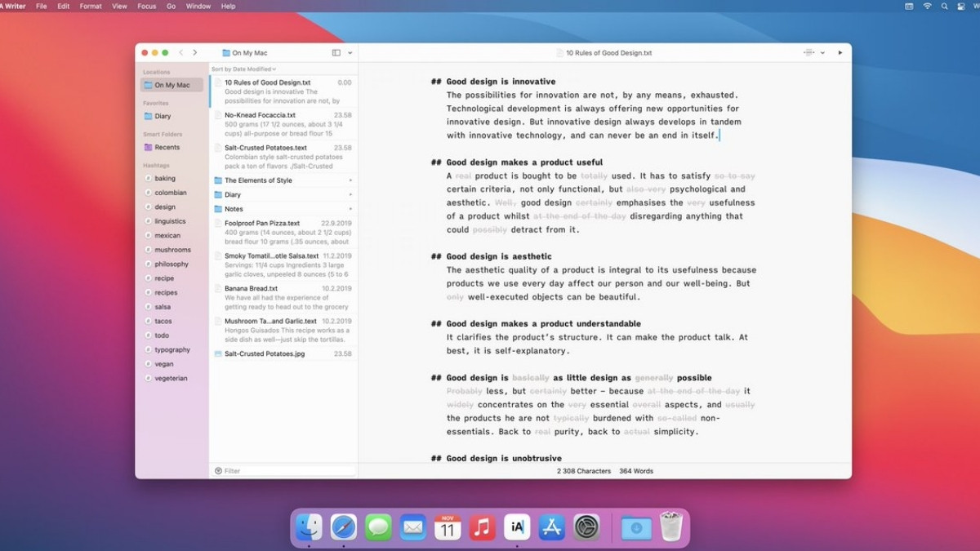This screenshot has height=551, width=980.
Task: Click the back chevron in library toolbar
Action: [181, 52]
